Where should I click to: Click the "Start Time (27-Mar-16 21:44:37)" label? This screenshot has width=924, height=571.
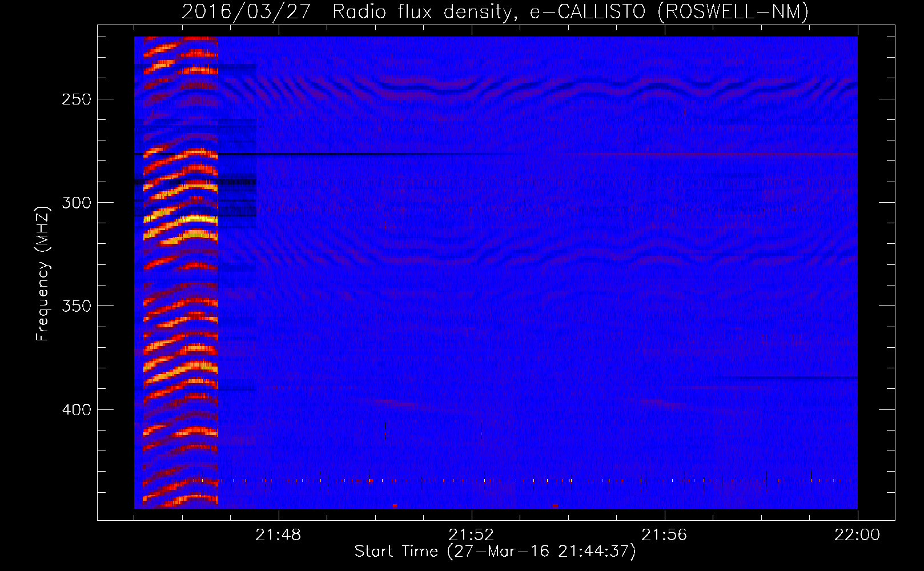[x=495, y=552]
